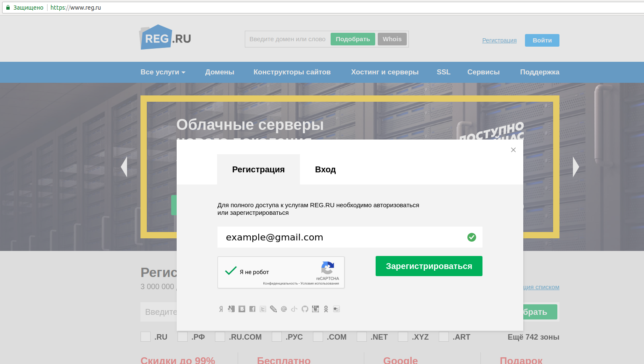Click the browser address bar URL
The width and height of the screenshot is (644, 364).
[76, 8]
